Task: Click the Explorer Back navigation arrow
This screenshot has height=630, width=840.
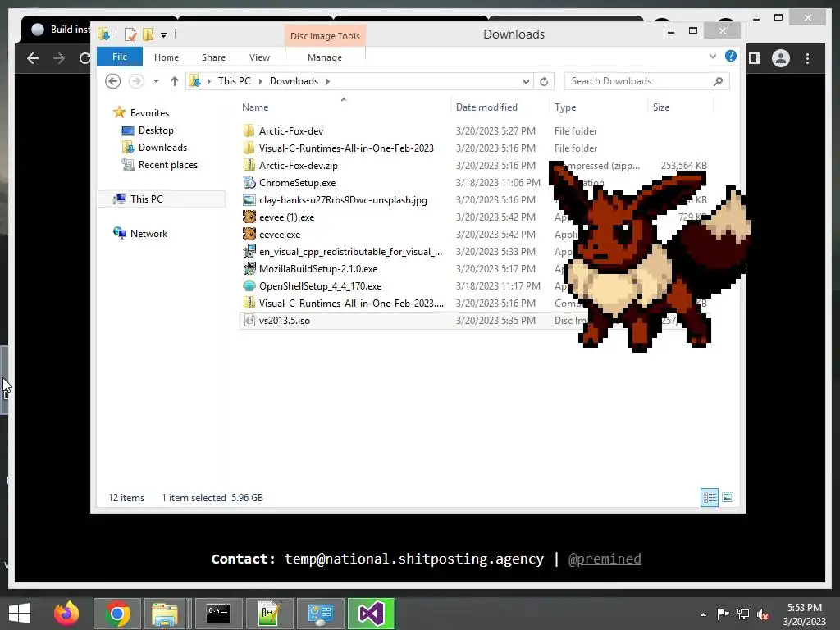Action: 112,81
